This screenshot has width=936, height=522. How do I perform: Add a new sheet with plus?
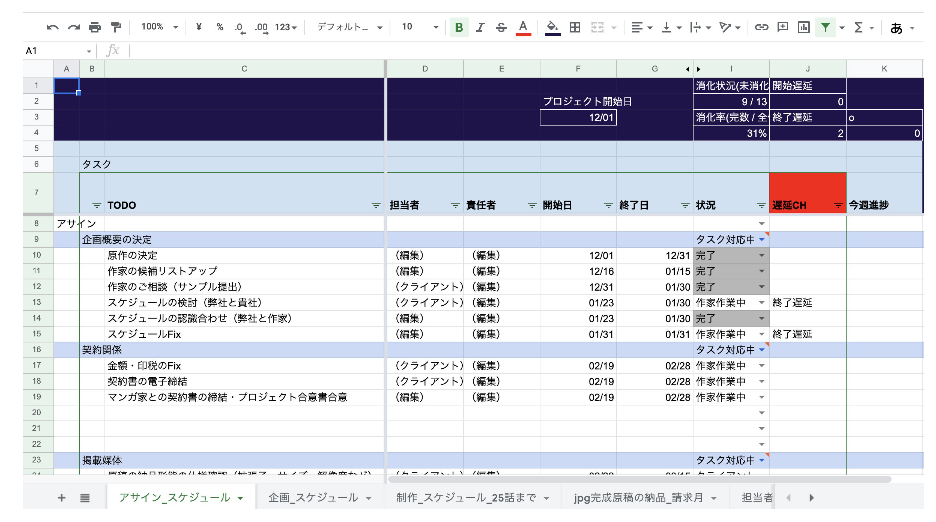pyautogui.click(x=61, y=498)
